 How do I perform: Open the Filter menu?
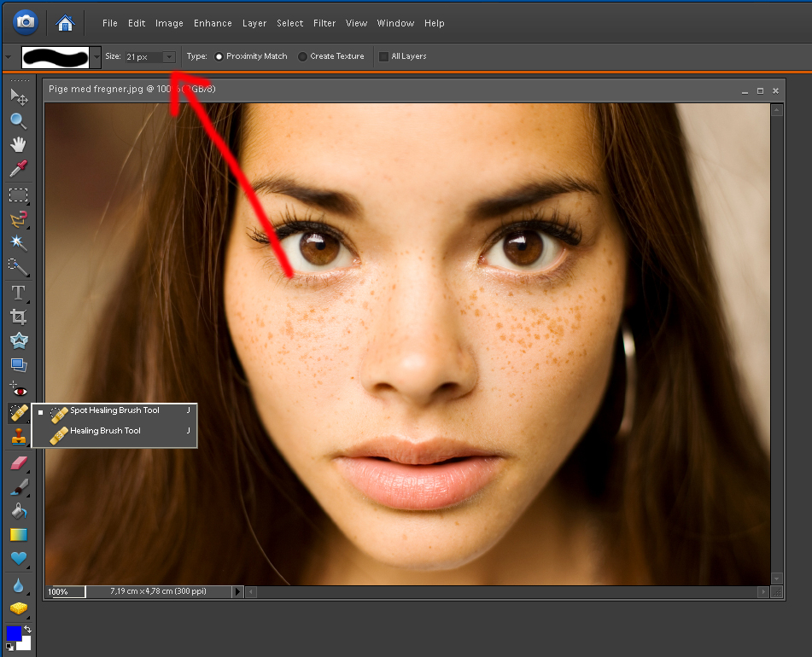324,23
